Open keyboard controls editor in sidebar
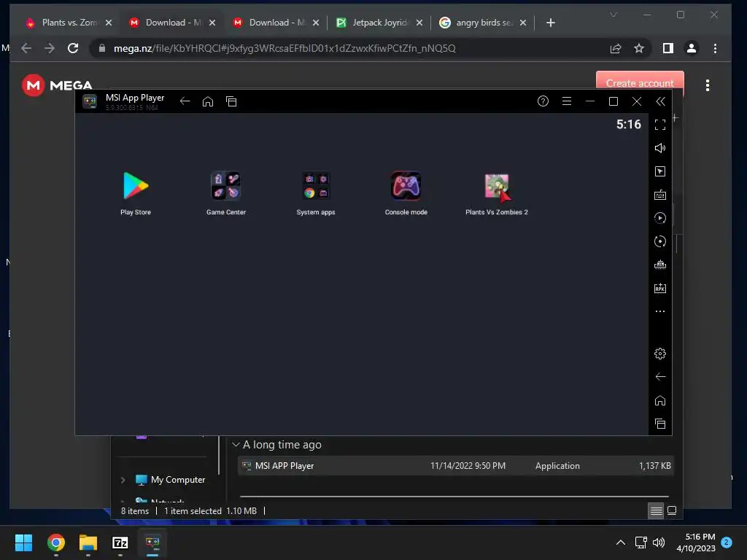Viewport: 747px width, 560px height. 659,195
